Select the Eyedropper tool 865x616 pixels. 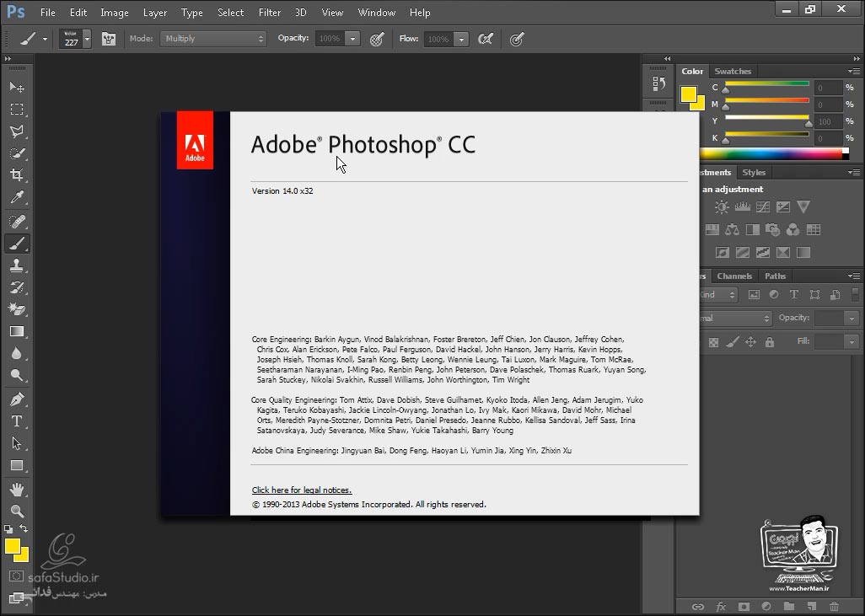click(17, 197)
